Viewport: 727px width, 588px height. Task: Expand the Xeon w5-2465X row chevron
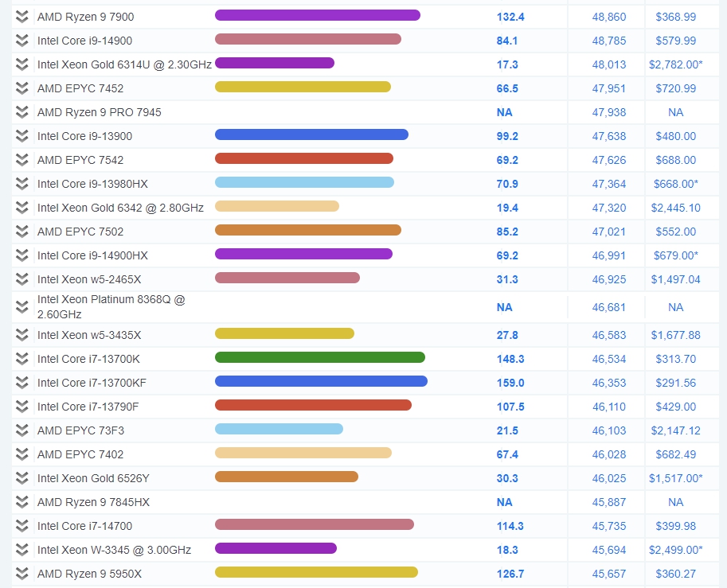point(21,279)
